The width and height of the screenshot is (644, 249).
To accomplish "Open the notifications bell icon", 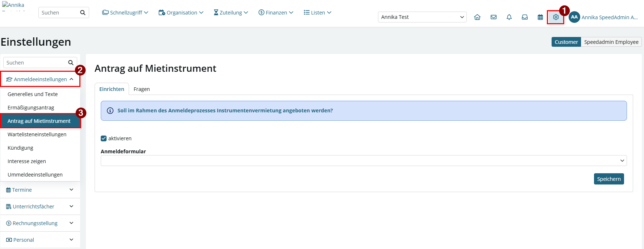I will coord(509,17).
